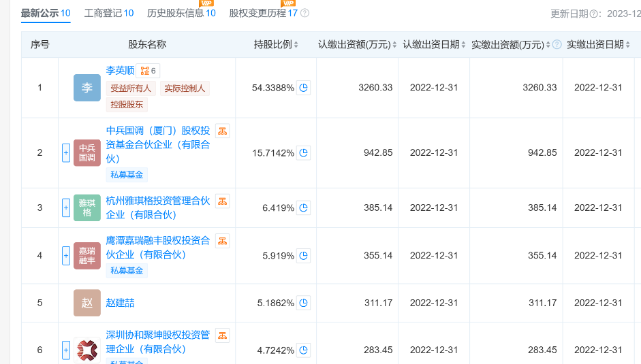Select the 15.7142% percentage value
641x364 pixels.
pyautogui.click(x=273, y=153)
